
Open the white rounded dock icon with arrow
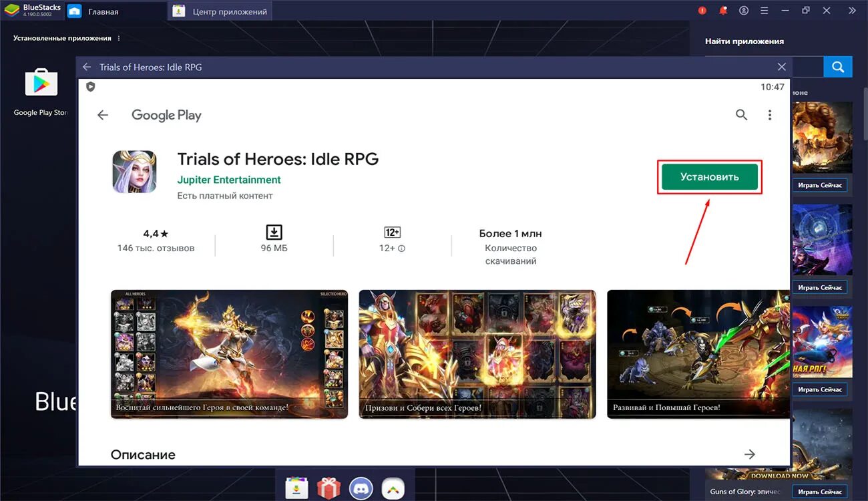pos(393,488)
